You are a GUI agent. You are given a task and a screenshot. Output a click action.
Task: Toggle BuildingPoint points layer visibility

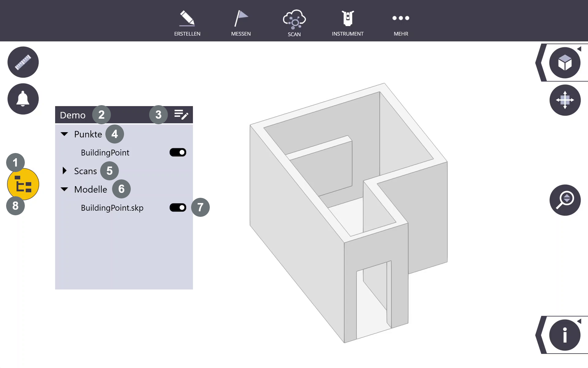point(178,152)
